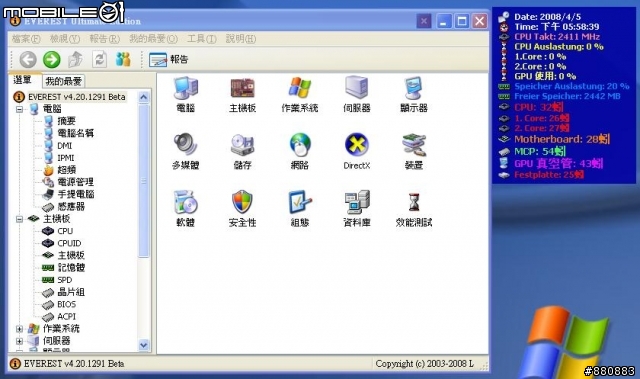
Task: Click the purple X title bar button
Action: click(424, 21)
